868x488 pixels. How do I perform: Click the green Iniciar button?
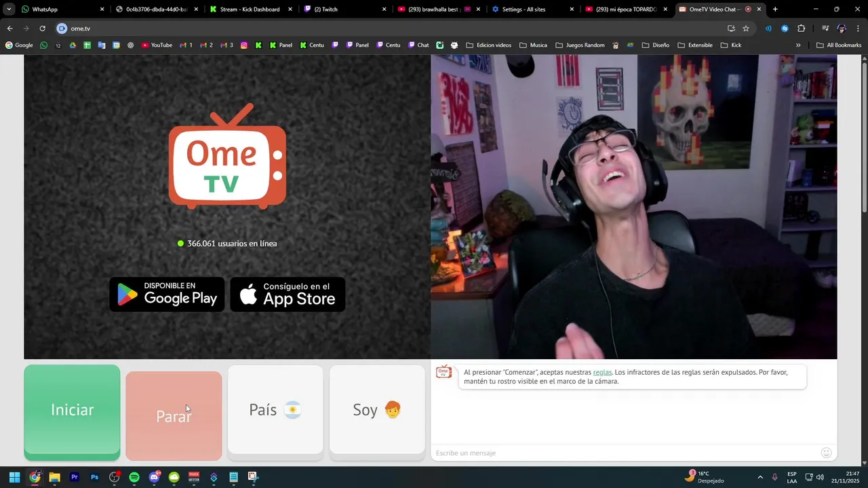point(72,409)
